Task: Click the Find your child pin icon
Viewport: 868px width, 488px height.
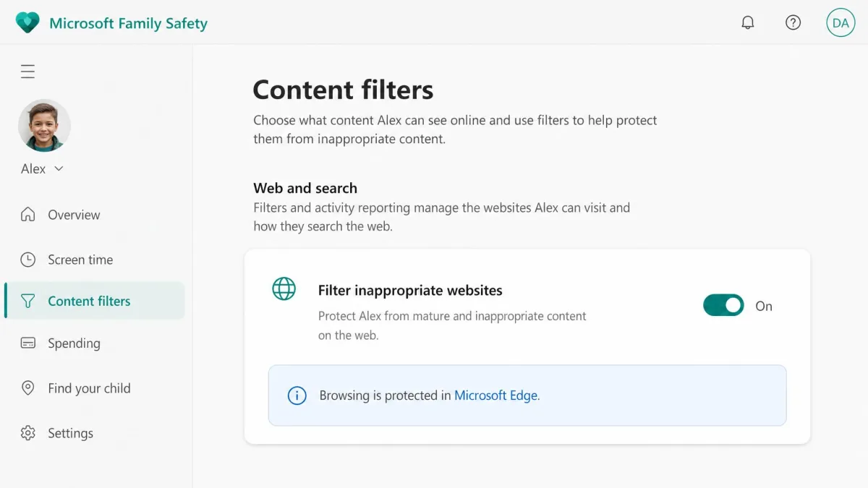Action: (28, 388)
